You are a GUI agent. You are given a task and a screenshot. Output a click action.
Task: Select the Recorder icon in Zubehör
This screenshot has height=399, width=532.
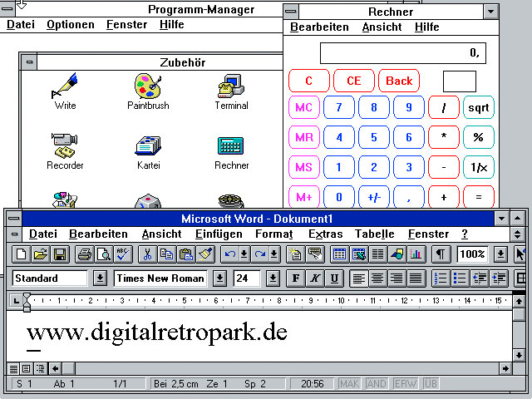pyautogui.click(x=65, y=151)
